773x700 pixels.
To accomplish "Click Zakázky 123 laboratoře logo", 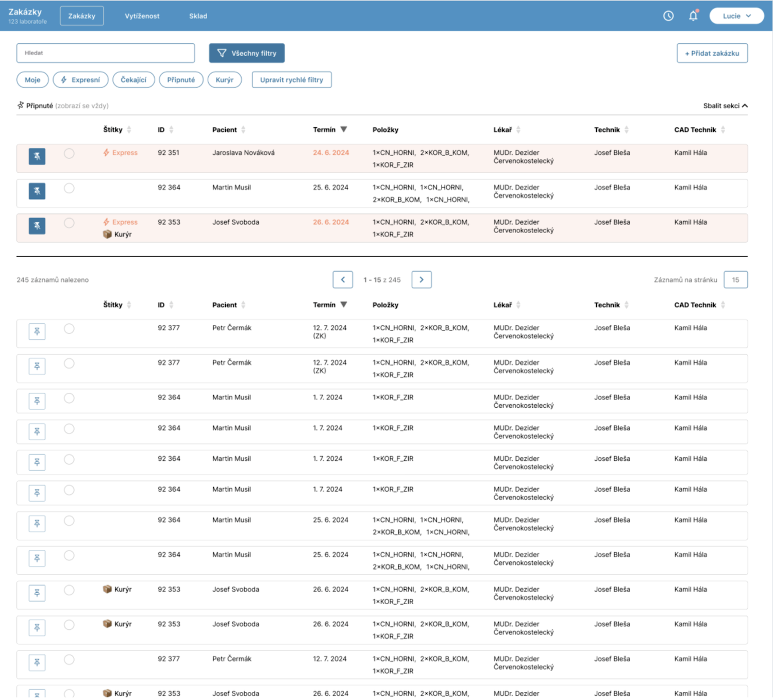I will [27, 16].
